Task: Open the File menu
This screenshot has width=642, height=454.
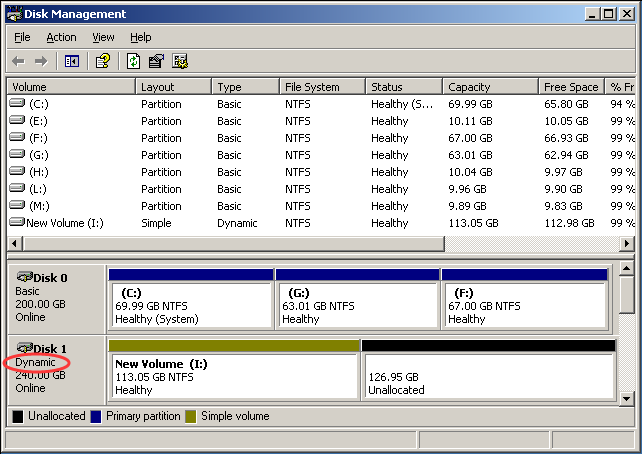Action: pos(22,37)
